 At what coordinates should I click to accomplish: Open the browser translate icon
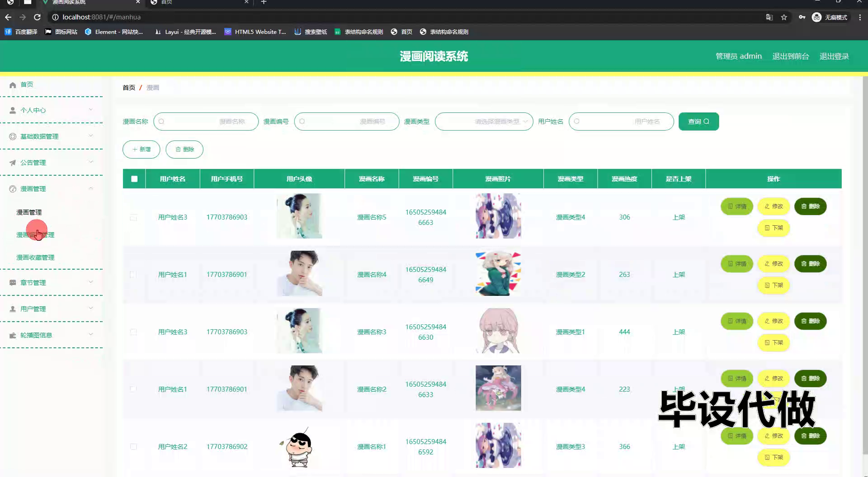(x=769, y=17)
